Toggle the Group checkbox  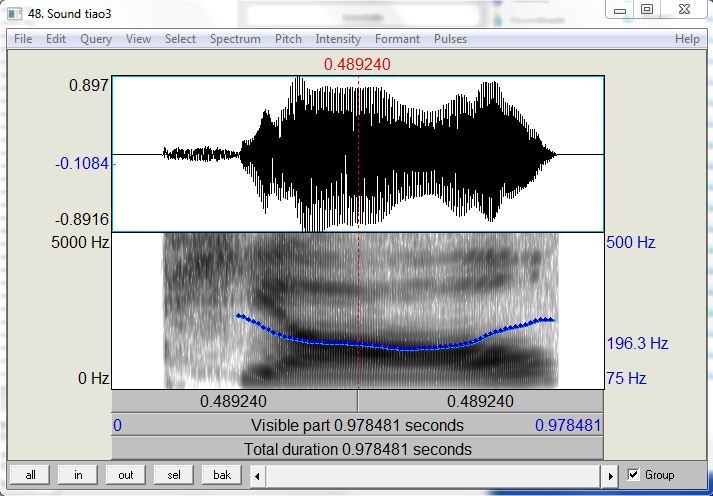(x=633, y=475)
